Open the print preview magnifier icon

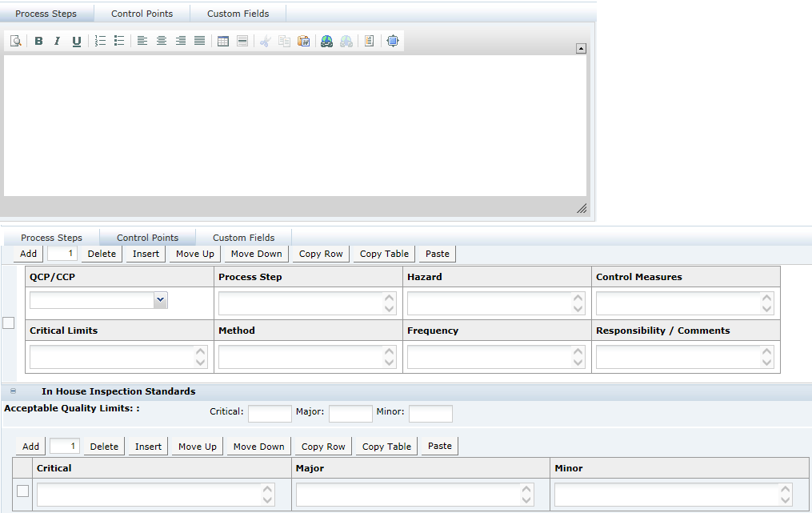coord(16,41)
